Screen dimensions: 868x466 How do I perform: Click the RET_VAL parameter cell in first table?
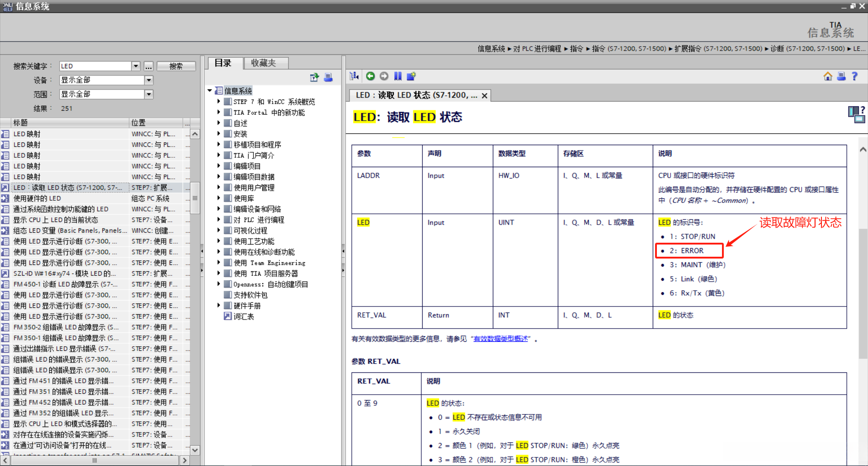(387, 317)
